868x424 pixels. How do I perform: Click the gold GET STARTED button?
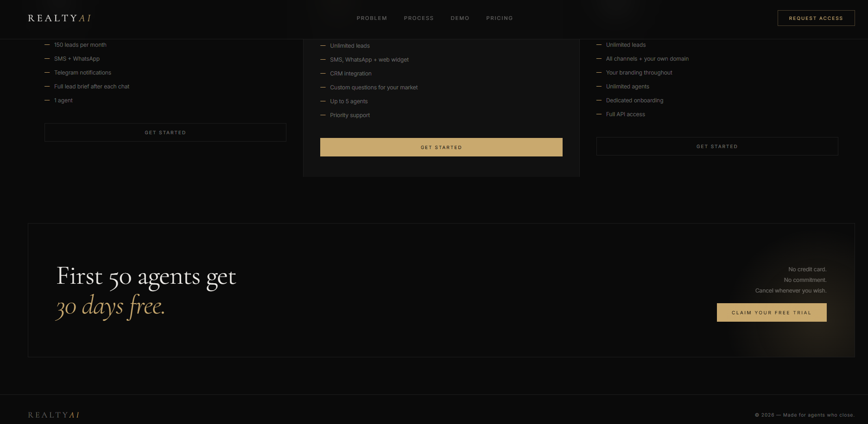[441, 147]
